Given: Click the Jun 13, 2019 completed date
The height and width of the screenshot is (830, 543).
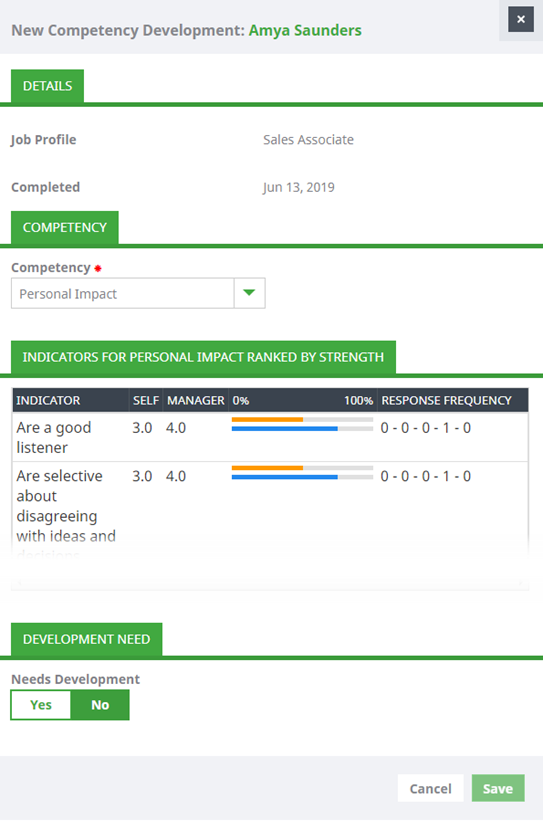Looking at the screenshot, I should click(x=298, y=187).
